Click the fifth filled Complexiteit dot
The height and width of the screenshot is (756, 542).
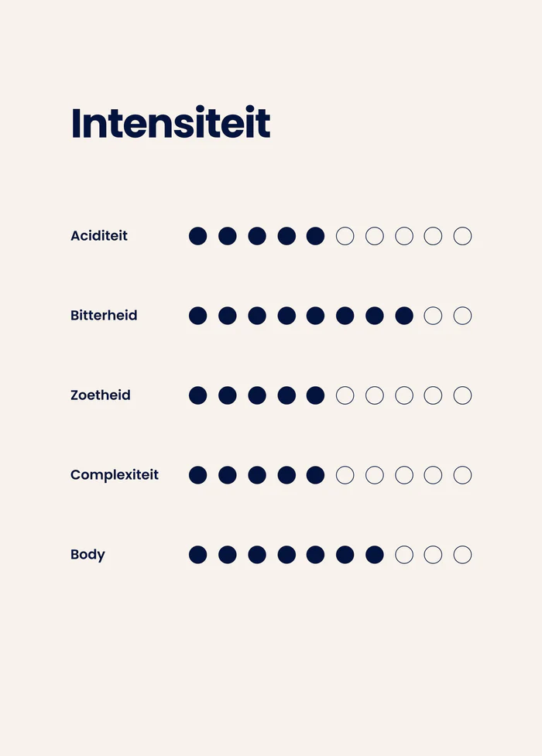click(316, 475)
